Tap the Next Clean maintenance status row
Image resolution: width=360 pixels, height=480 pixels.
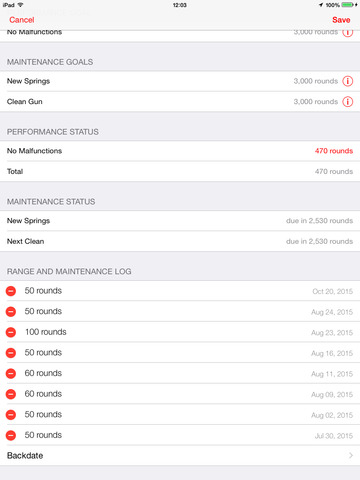click(x=180, y=241)
